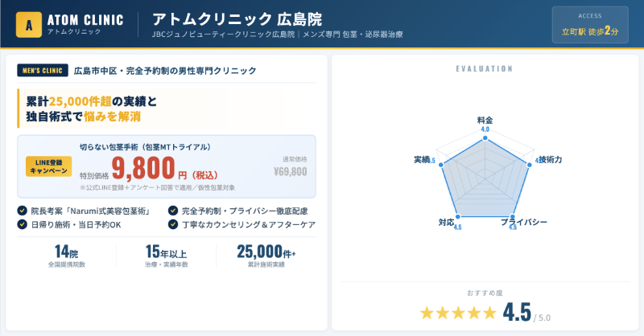Open the ACCESS 立町駅 徒歩2分 box
This screenshot has width=644, height=336.
point(590,25)
